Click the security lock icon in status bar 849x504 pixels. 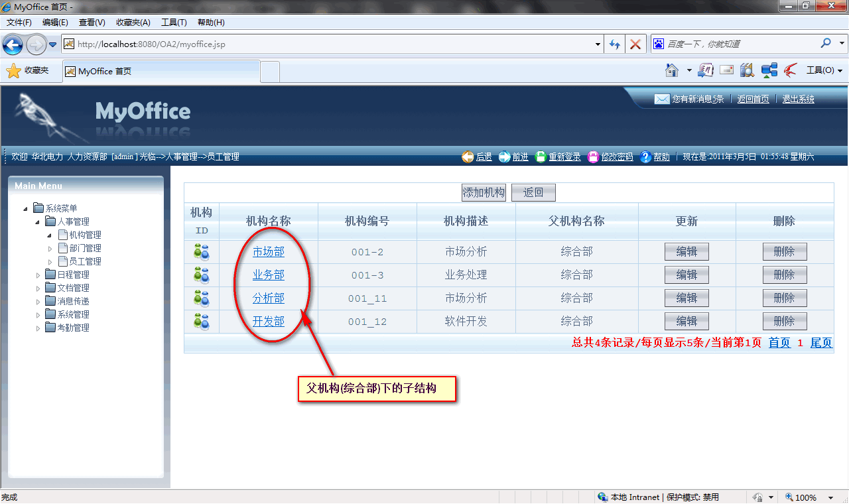(x=757, y=497)
